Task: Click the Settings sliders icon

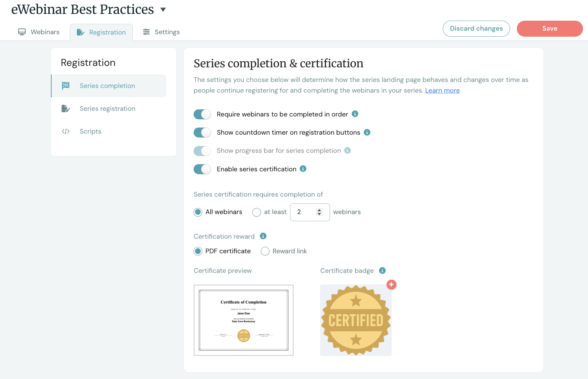Action: click(x=146, y=32)
